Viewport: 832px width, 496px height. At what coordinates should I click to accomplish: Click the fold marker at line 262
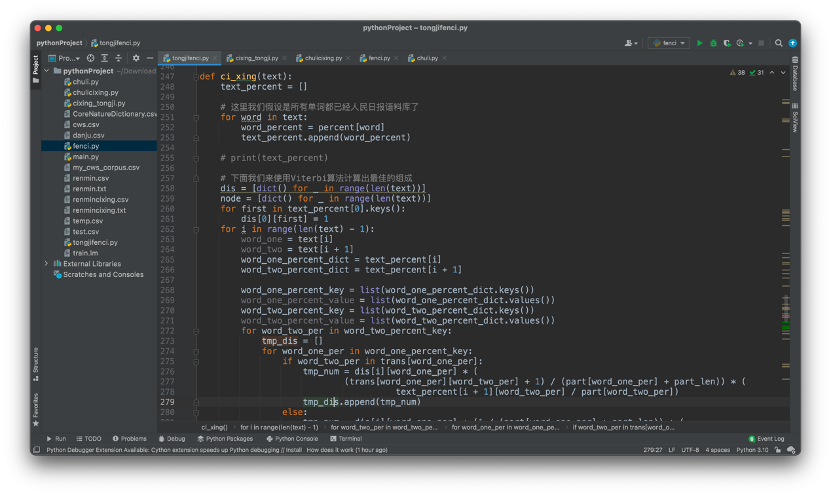pyautogui.click(x=196, y=230)
